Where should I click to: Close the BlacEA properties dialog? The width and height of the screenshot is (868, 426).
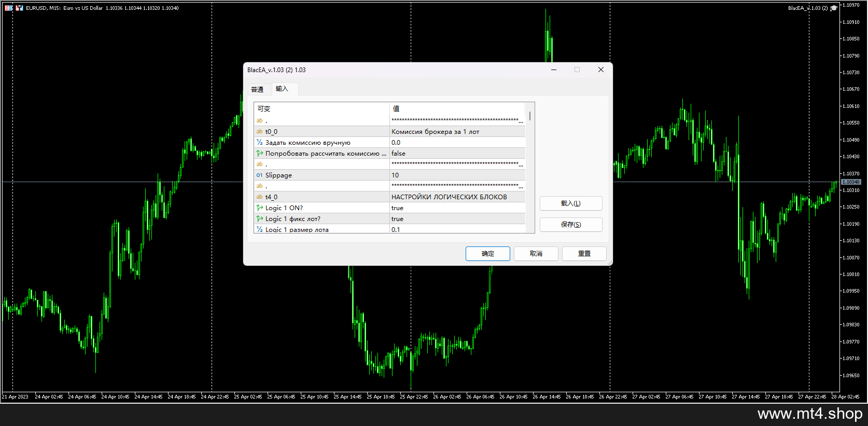pyautogui.click(x=601, y=70)
